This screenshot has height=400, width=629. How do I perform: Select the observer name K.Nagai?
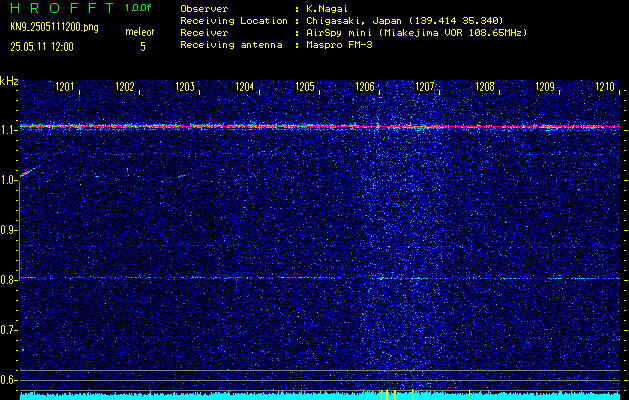coord(325,9)
